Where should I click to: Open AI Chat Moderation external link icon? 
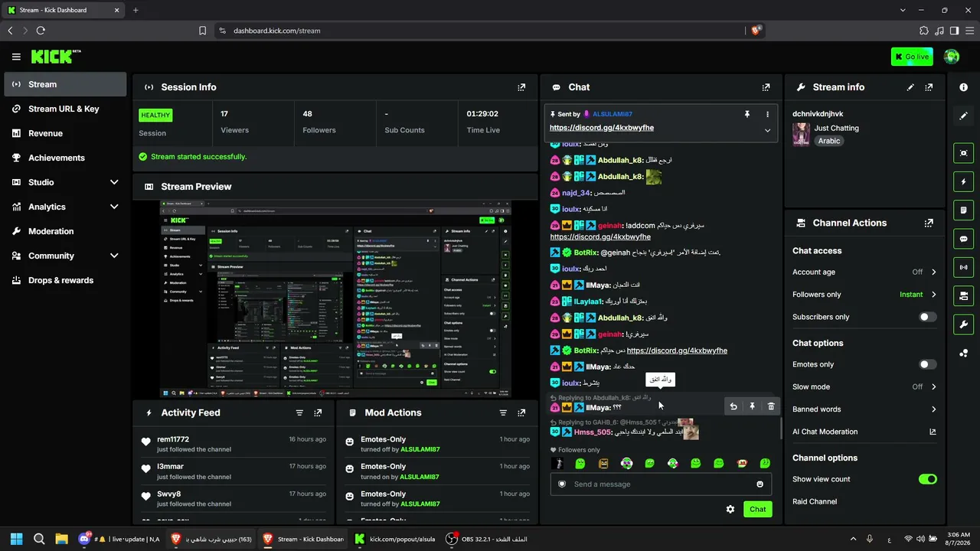(933, 432)
